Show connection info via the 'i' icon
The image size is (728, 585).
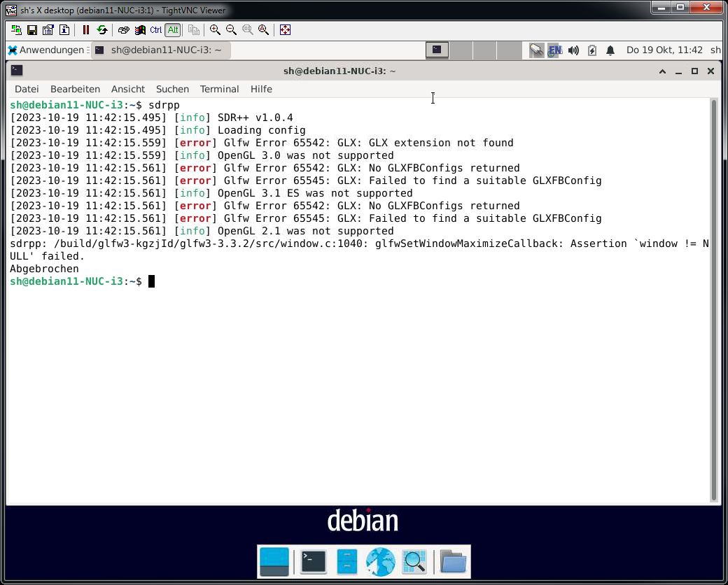(64, 30)
